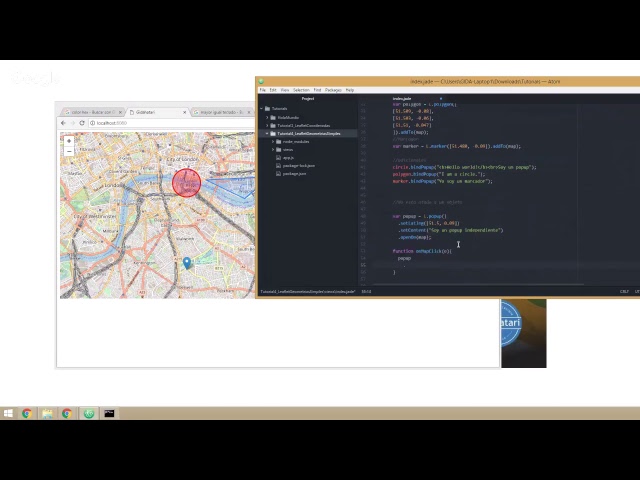Close the 'mayor igual teclado' Chrome tab
Viewport: 640px width, 480px height.
(x=249, y=112)
